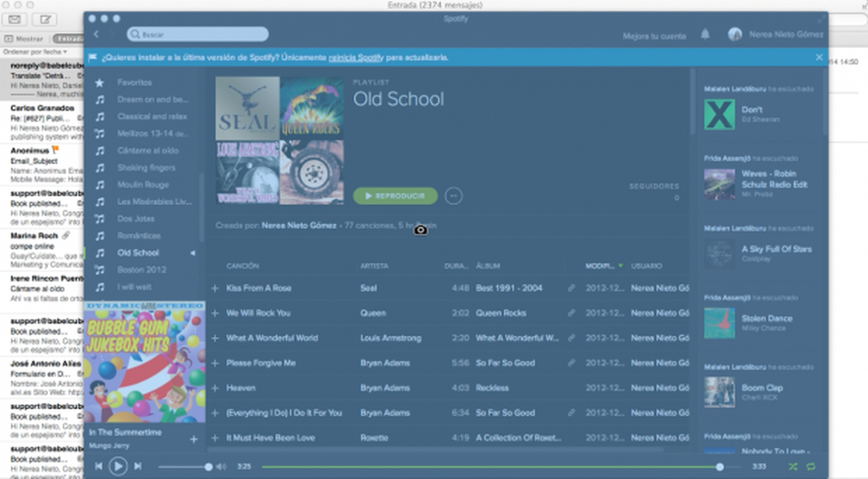Add We Will Rock You with plus icon
Screen dimensions: 868x479
pyautogui.click(x=215, y=313)
